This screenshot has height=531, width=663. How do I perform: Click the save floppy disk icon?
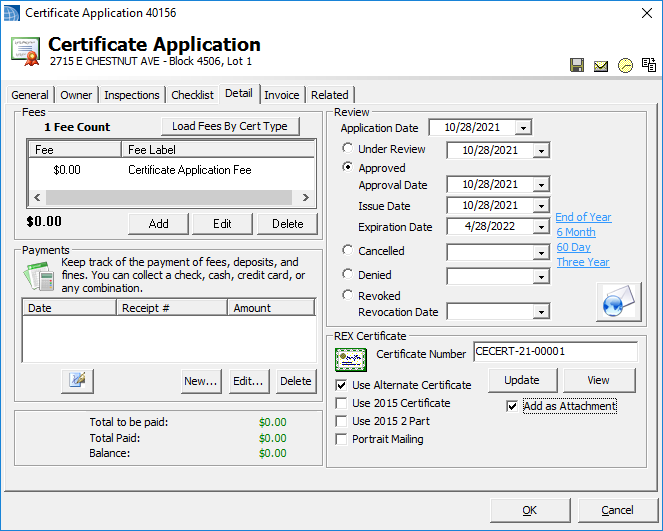click(577, 65)
